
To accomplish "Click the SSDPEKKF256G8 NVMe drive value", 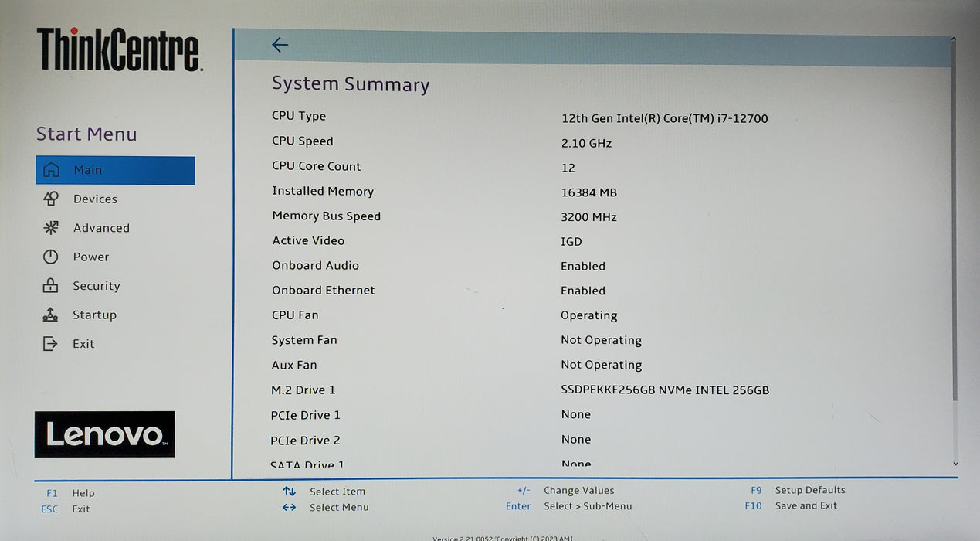I will pos(665,390).
